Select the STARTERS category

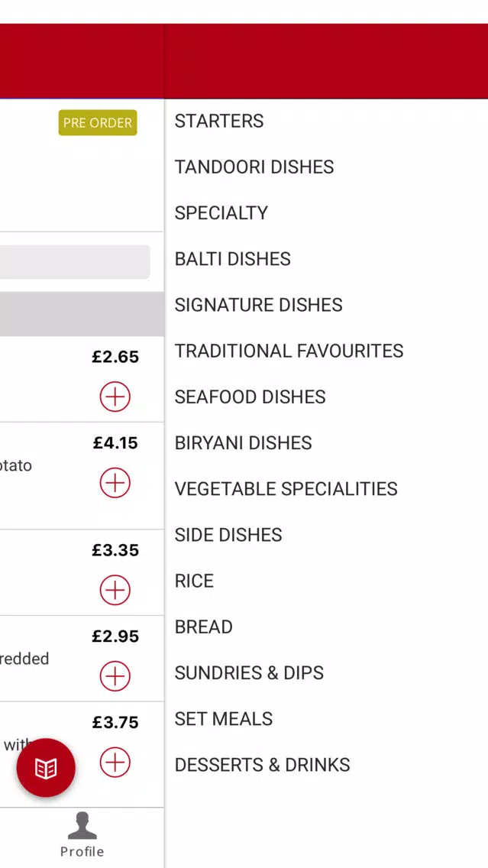[219, 121]
